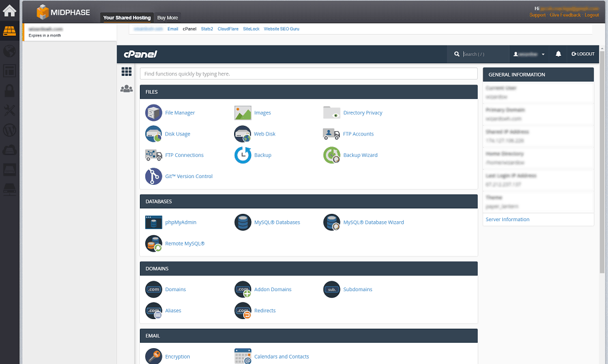Open the Website SEO Guru sub-tab
The image size is (608, 364).
[282, 29]
